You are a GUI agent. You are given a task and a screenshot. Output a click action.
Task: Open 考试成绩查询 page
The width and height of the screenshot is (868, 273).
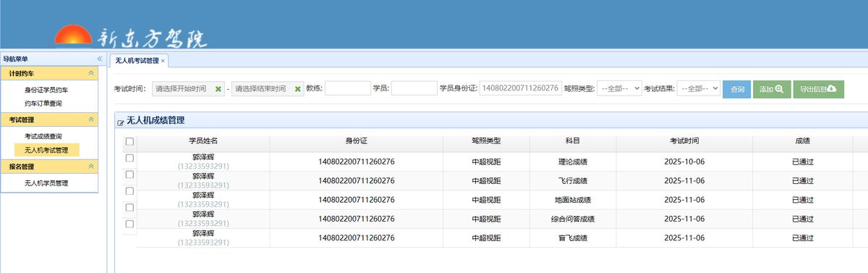[43, 136]
